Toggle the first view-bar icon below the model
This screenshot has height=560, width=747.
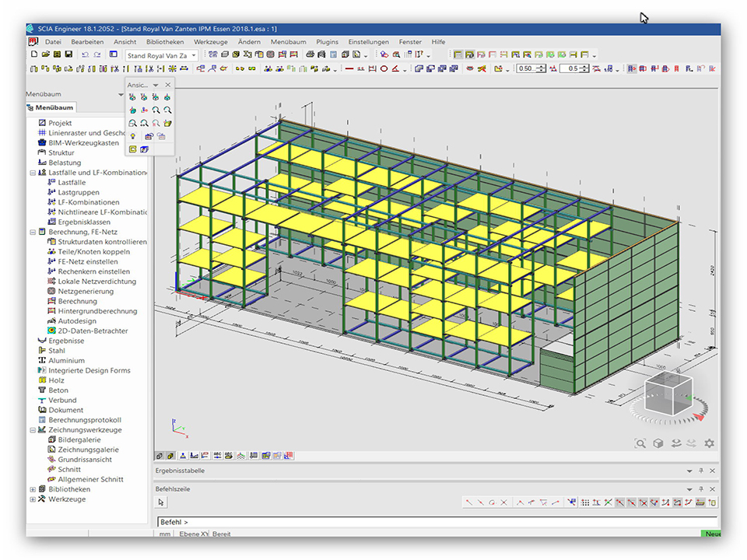[160, 456]
